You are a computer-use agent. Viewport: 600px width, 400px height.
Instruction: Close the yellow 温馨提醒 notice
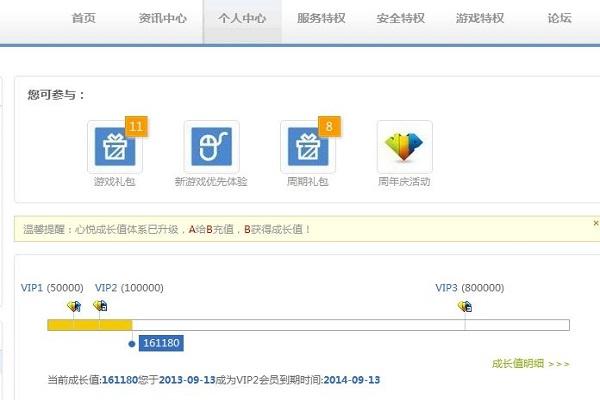[x=595, y=223]
